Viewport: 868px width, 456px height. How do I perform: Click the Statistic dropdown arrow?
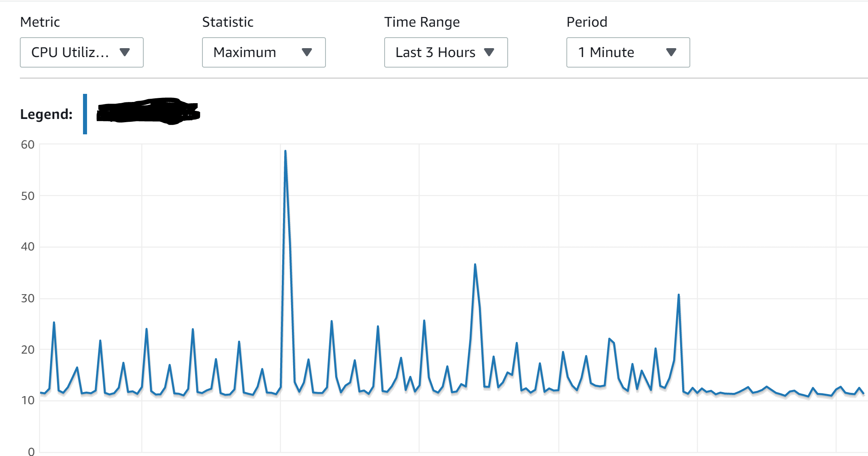tap(308, 52)
